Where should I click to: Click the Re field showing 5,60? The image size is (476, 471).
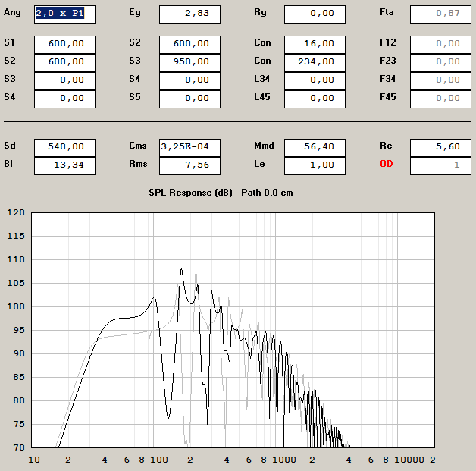click(440, 148)
